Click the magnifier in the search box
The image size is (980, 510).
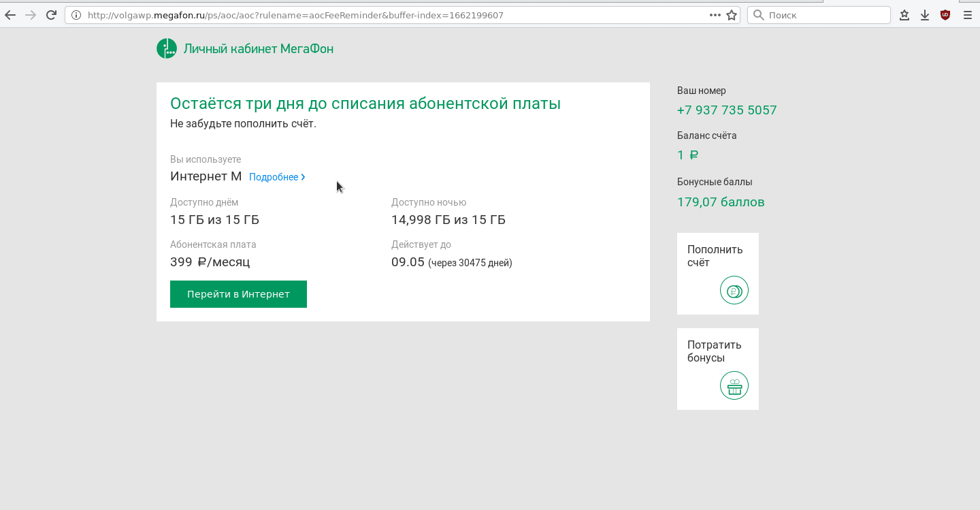point(759,15)
